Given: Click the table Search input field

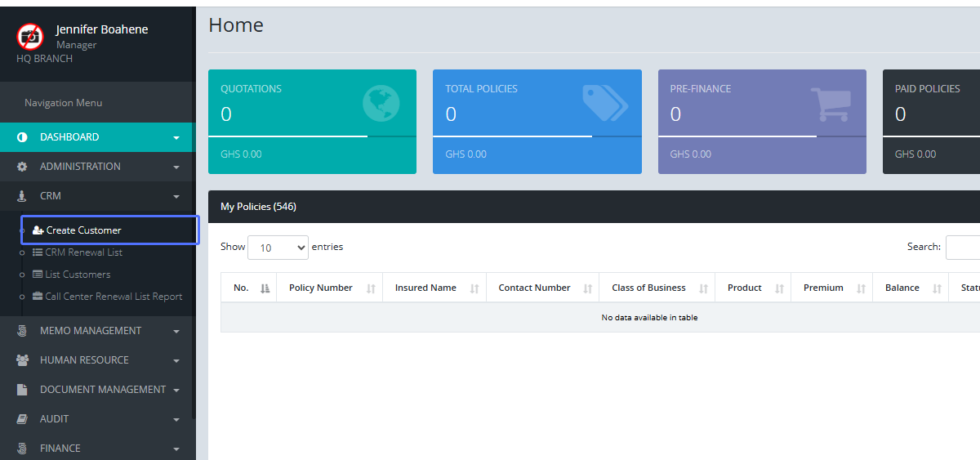Looking at the screenshot, I should tap(964, 248).
